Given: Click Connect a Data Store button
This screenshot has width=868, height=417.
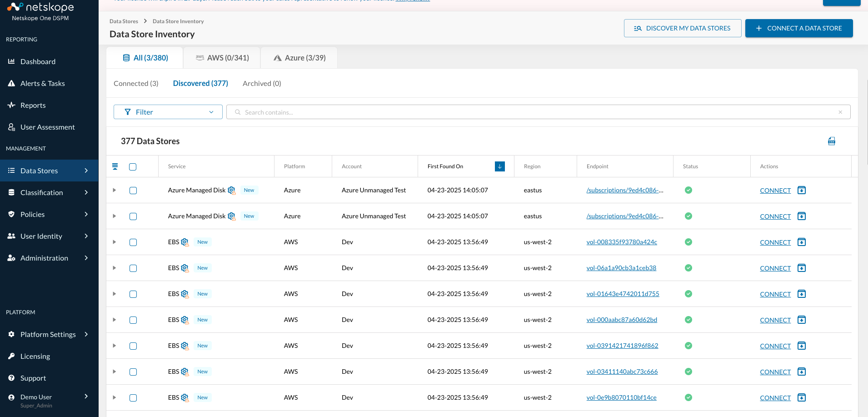Looking at the screenshot, I should click(x=799, y=28).
